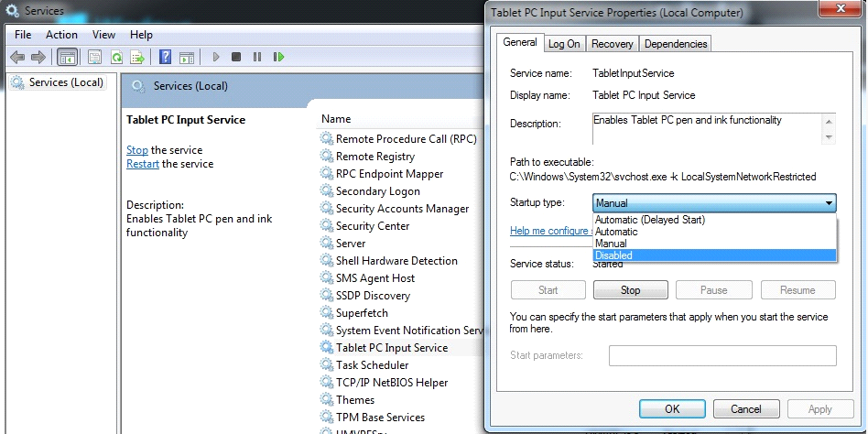The width and height of the screenshot is (868, 434).
Task: Collapse the Startup type combo box arrow
Action: point(829,203)
